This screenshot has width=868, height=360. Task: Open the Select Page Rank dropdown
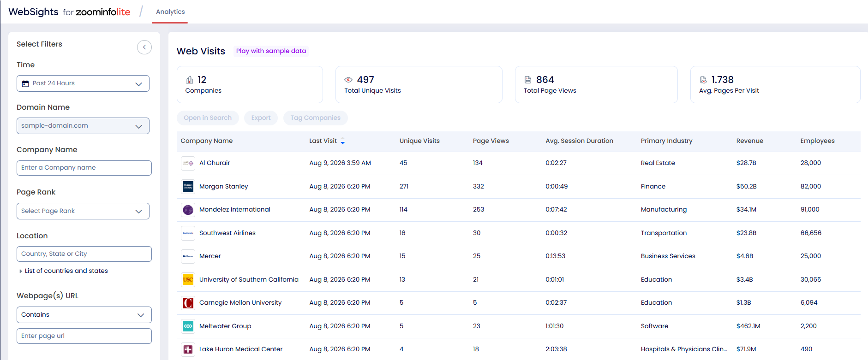83,211
